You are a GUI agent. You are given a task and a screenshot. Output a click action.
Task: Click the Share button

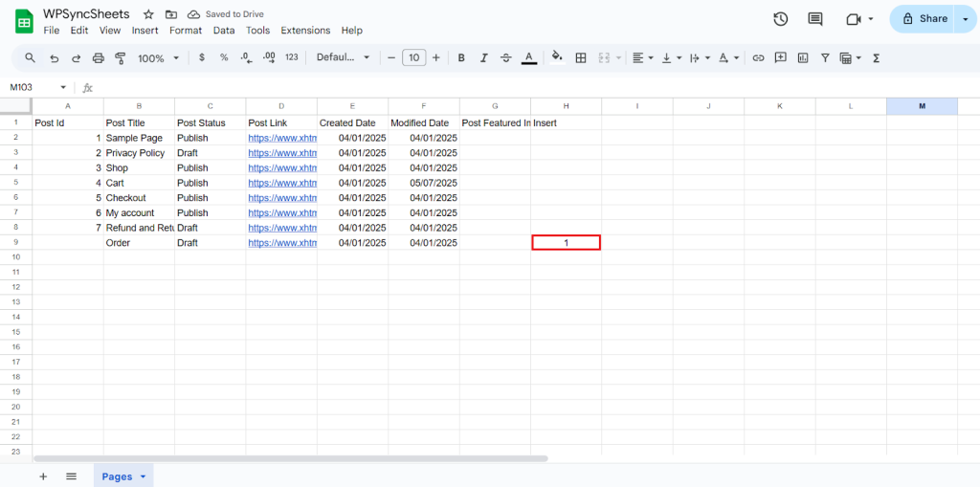pos(926,19)
